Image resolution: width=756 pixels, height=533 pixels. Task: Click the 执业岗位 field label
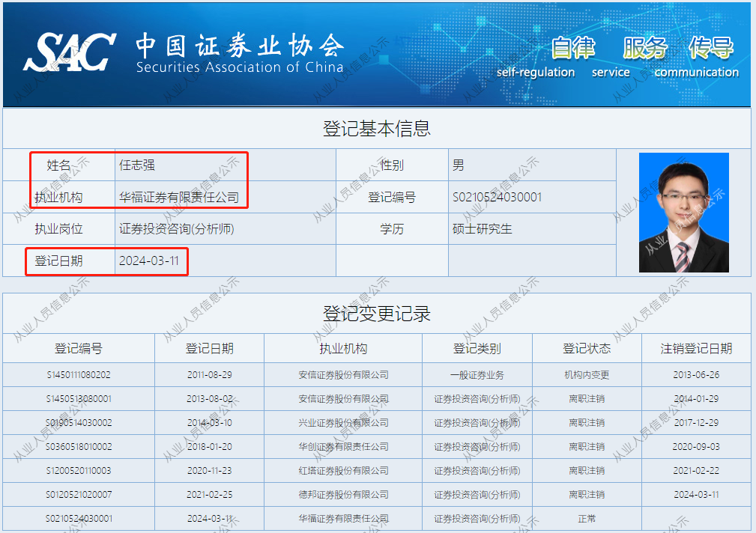tap(58, 229)
